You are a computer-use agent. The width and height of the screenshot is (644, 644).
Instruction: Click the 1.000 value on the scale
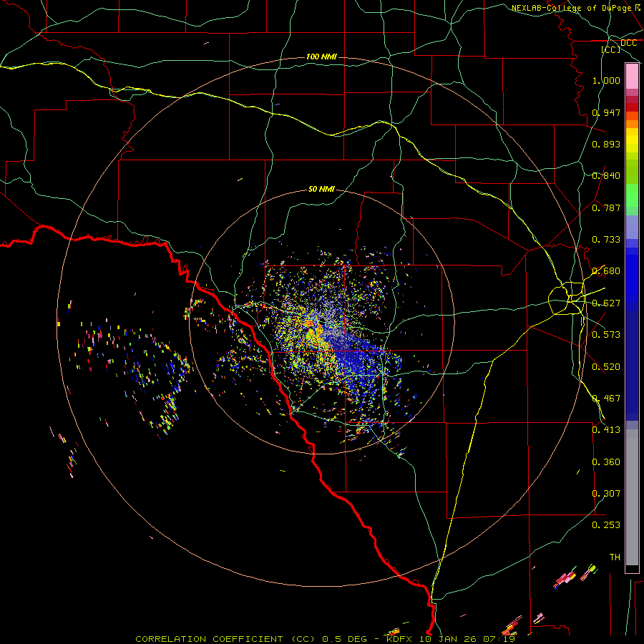coord(606,80)
